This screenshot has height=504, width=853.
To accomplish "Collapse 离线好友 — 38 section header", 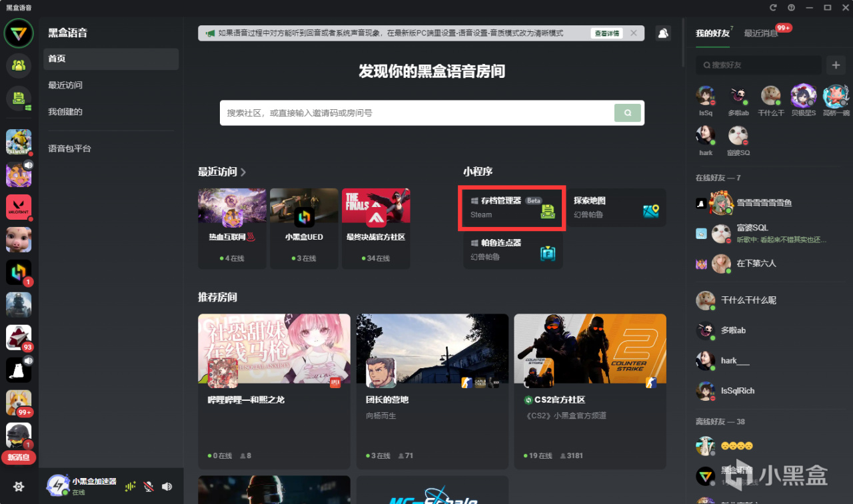I will (x=720, y=421).
